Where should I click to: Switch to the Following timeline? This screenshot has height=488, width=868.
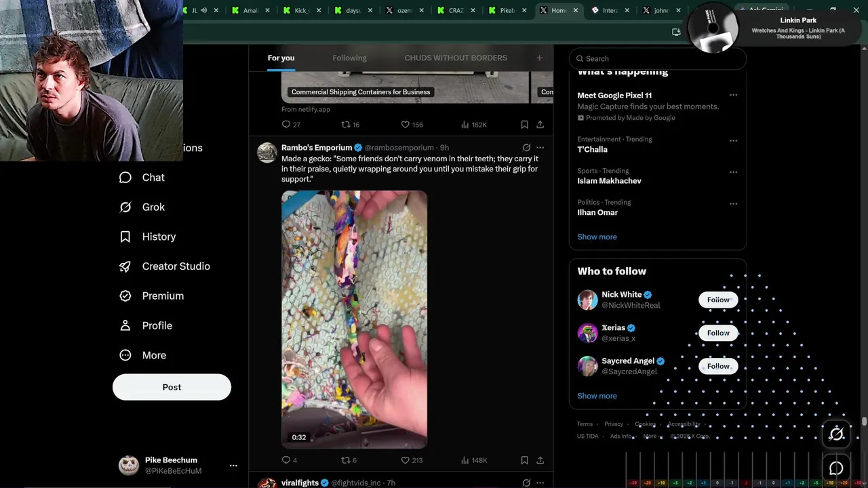349,58
